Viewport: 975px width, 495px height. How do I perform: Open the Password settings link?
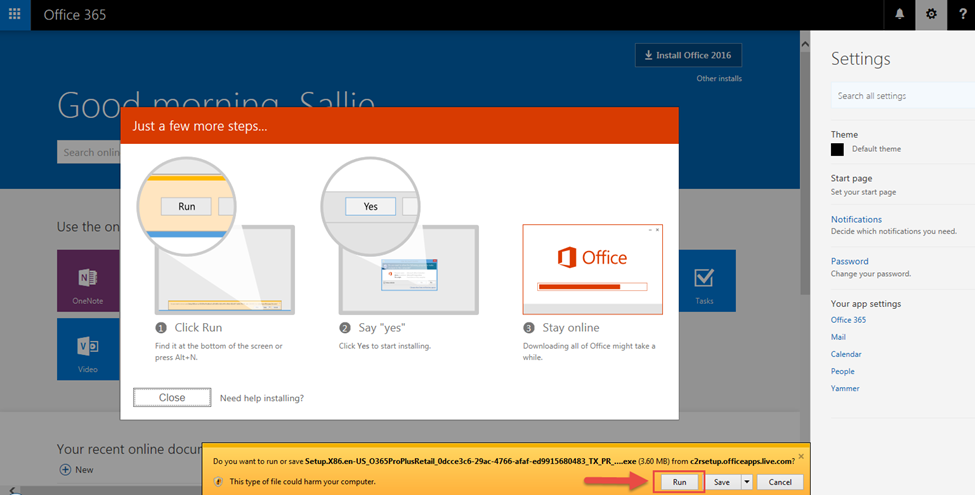click(849, 261)
